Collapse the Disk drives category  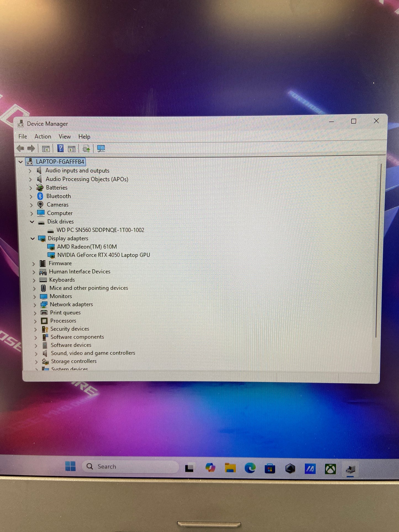click(32, 222)
